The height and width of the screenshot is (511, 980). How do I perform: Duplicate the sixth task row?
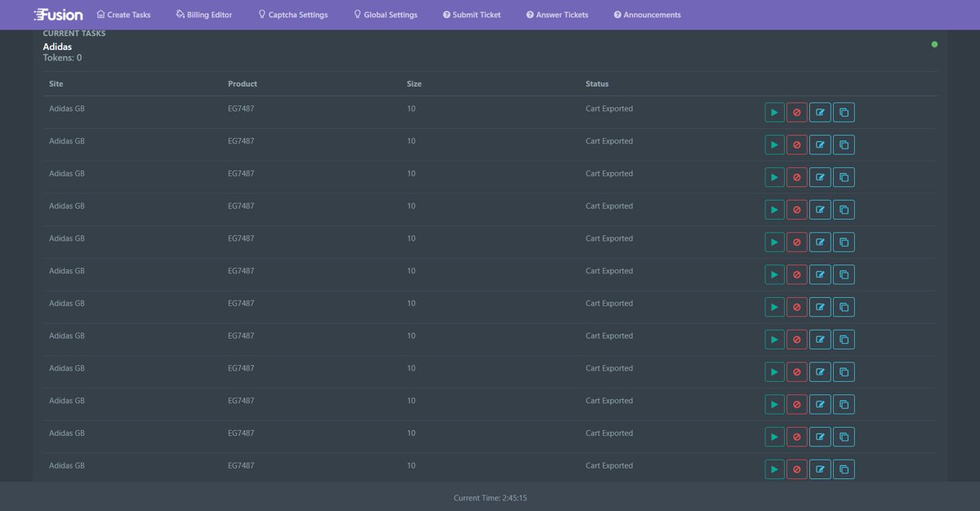tap(844, 275)
